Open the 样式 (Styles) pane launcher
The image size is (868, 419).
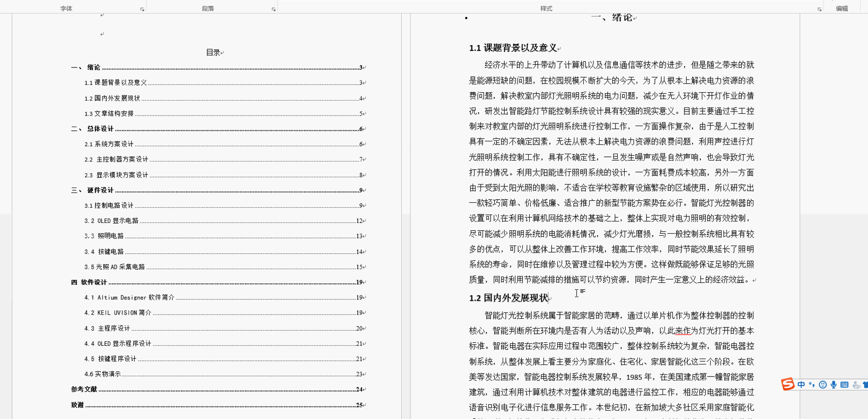(819, 10)
